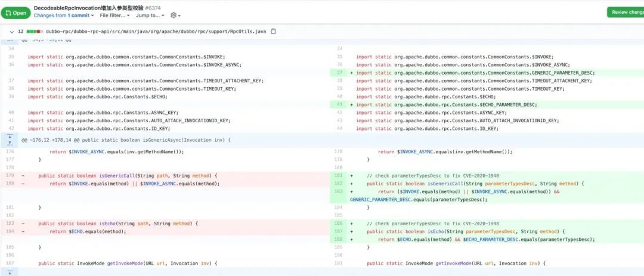Select added line number 186 on right
The image size is (644, 276).
coord(339,223)
